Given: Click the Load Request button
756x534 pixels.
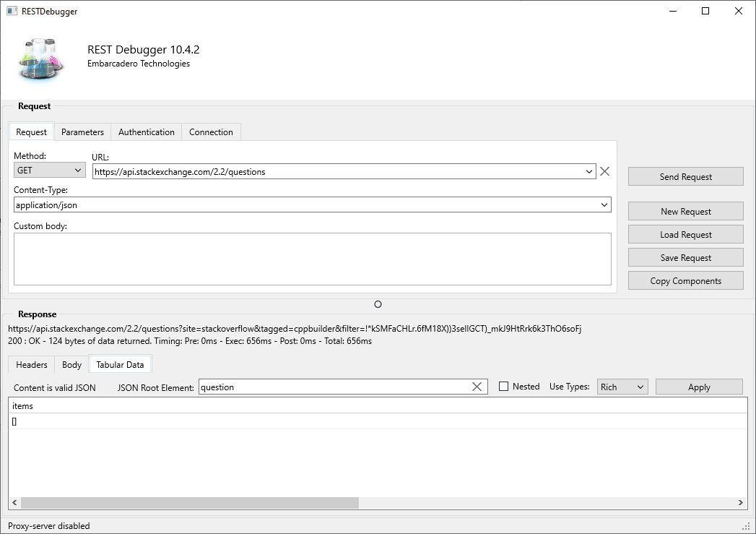Looking at the screenshot, I should click(x=686, y=234).
